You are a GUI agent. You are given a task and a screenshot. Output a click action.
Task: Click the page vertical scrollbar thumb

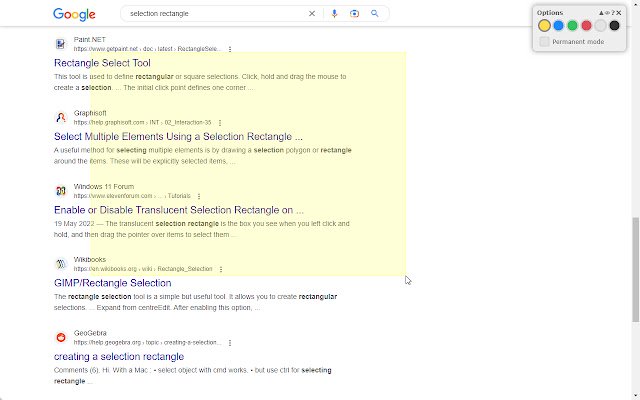click(636, 269)
